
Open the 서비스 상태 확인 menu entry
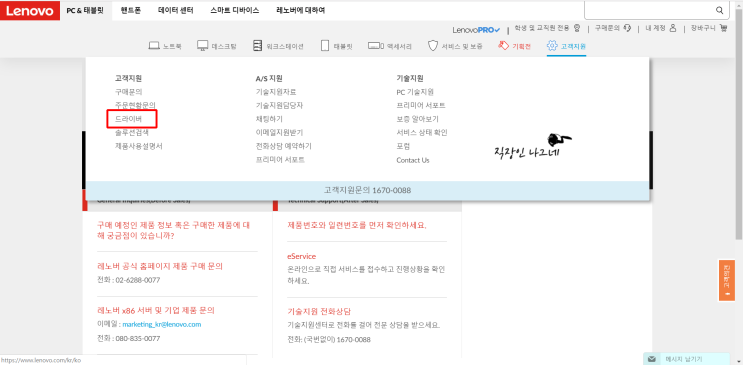[422, 133]
